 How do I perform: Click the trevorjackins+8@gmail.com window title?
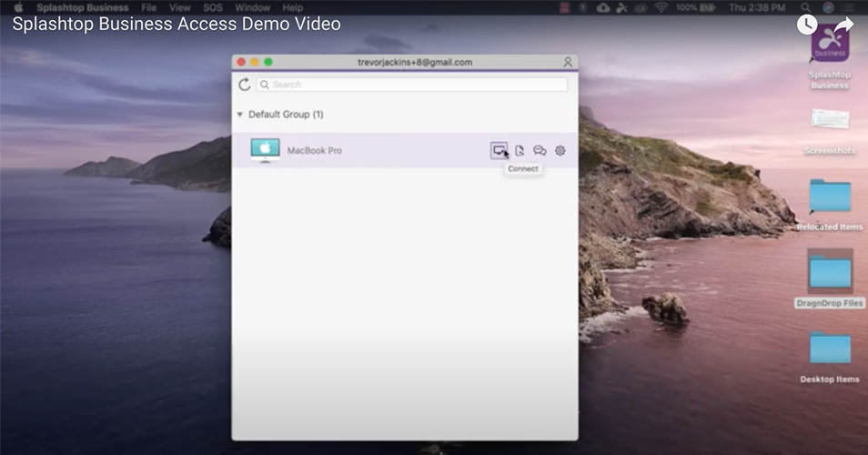coord(415,62)
